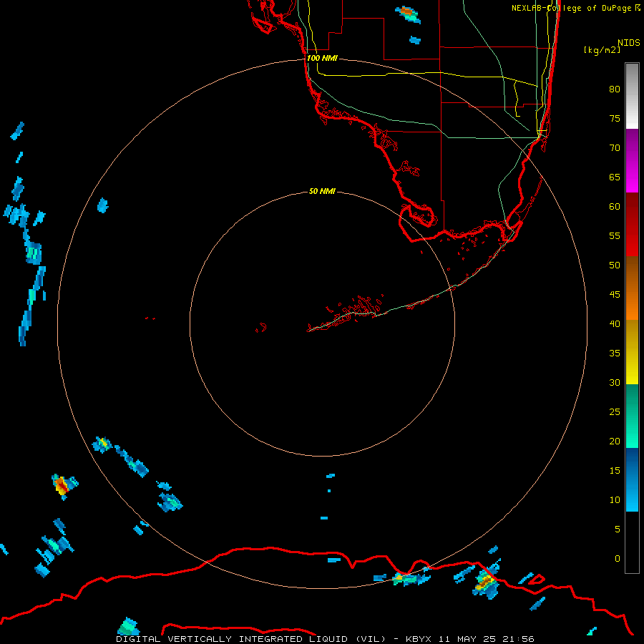
Task: Click 'DIGITAL VERTICALLY INTEGRATED LIQUID (VIL)' product title
Action: (252, 639)
